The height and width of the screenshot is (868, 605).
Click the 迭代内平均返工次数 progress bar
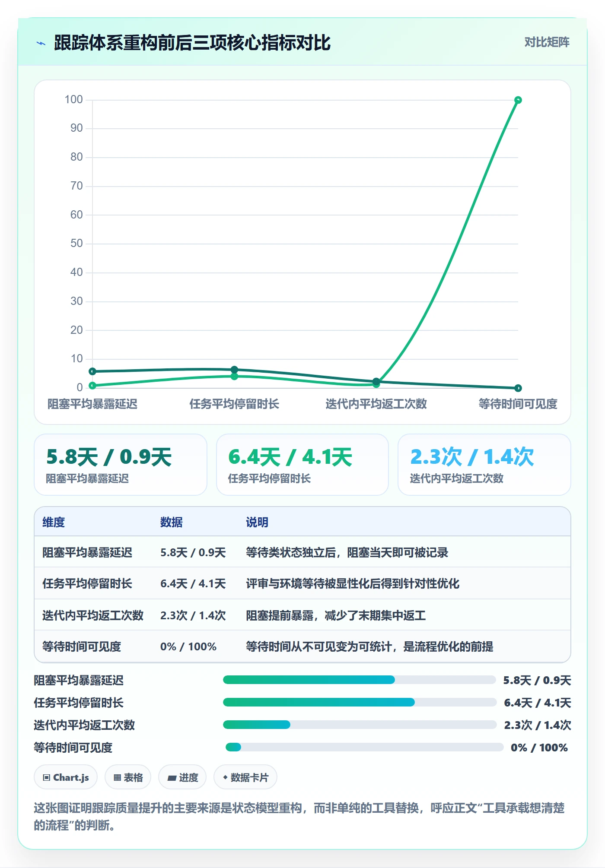pos(360,725)
